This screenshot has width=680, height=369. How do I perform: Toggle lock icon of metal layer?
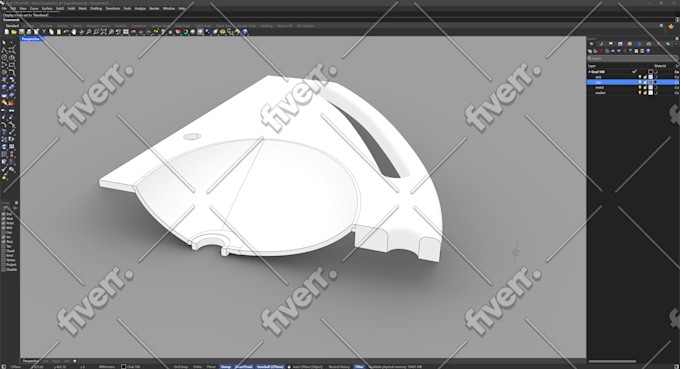(645, 88)
